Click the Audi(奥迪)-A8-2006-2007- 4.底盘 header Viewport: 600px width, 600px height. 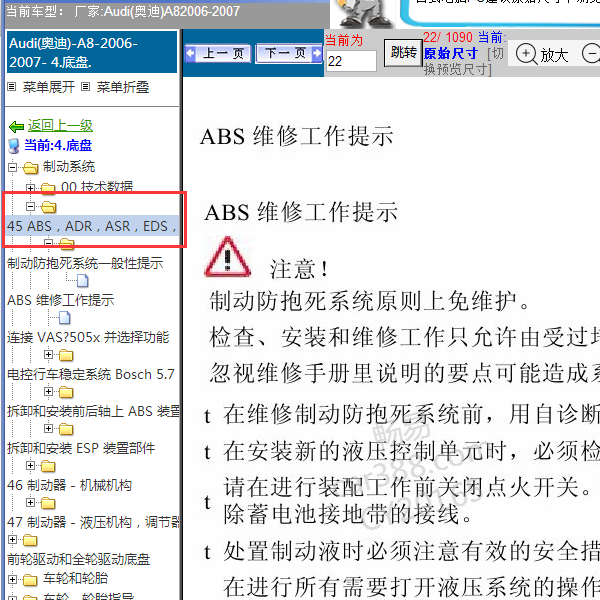pyautogui.click(x=92, y=52)
